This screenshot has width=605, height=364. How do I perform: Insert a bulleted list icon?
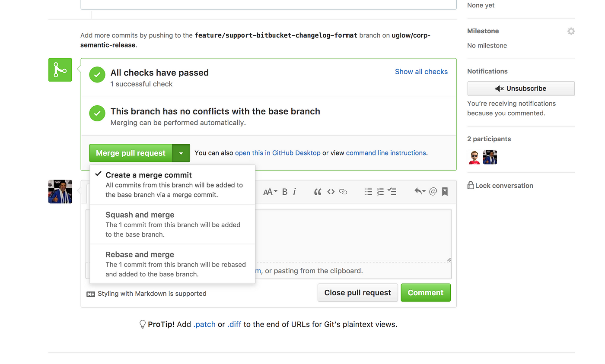tap(369, 192)
